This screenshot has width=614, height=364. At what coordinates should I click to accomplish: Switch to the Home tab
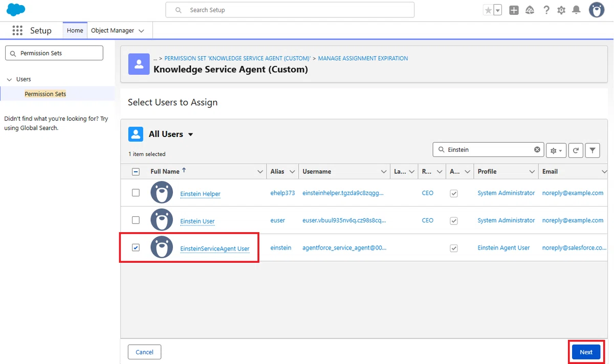point(75,30)
